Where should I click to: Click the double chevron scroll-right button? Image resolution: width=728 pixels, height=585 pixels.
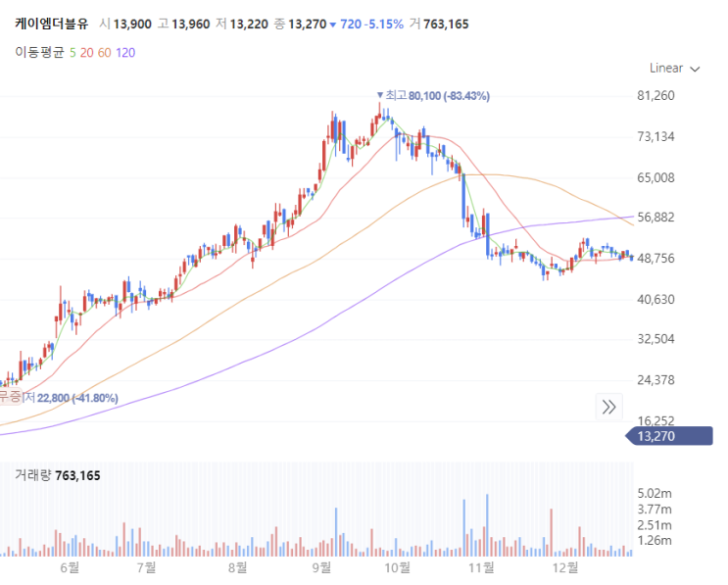pos(608,407)
